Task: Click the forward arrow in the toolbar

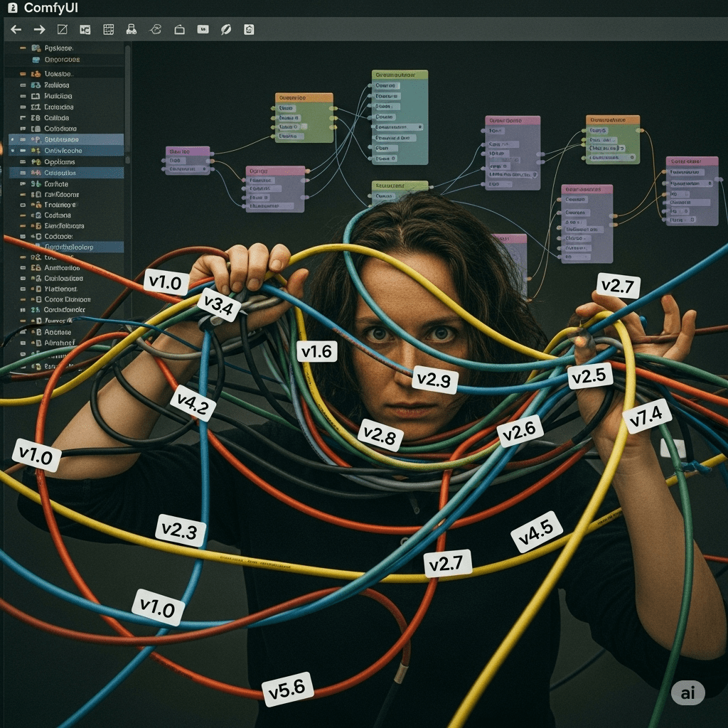Action: pyautogui.click(x=39, y=29)
